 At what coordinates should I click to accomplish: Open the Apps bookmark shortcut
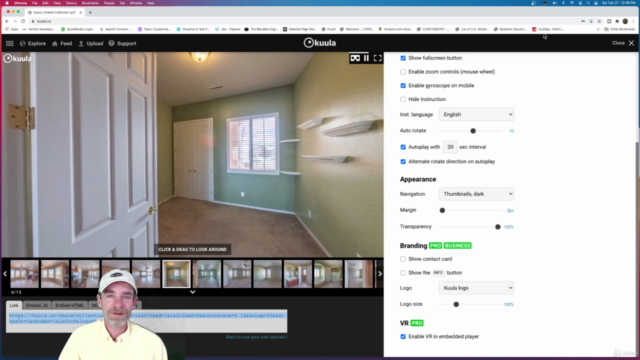coord(12,29)
